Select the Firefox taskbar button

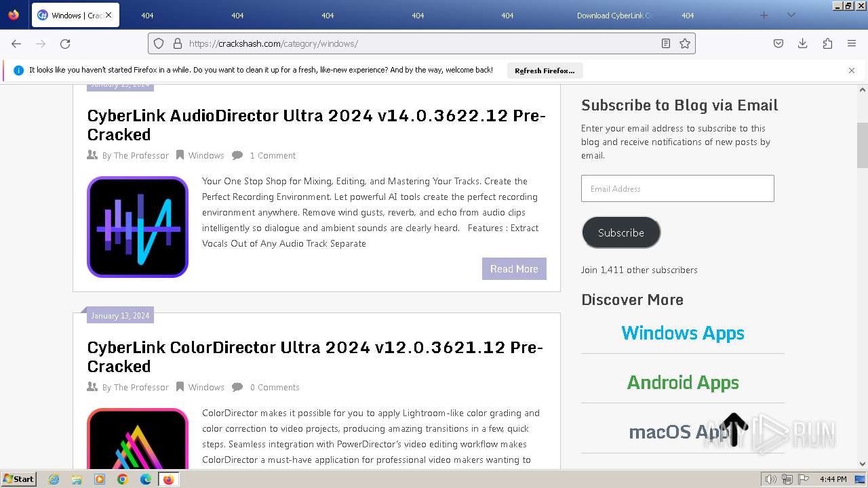coord(168,479)
